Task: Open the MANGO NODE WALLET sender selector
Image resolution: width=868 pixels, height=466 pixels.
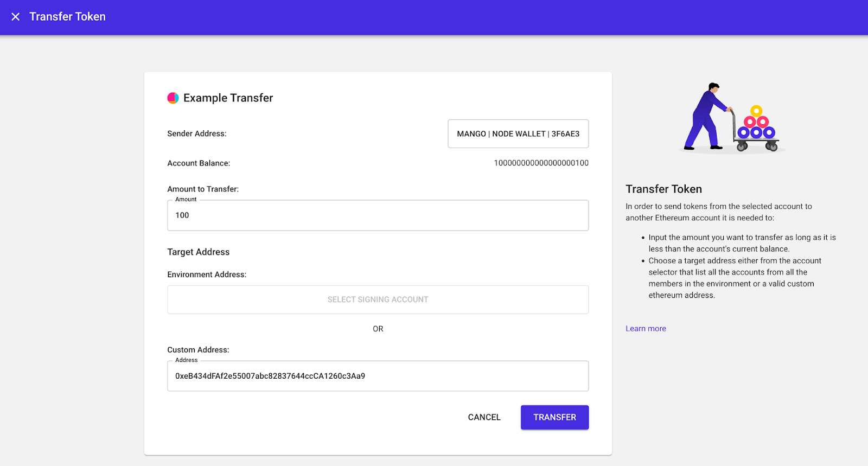Action: (x=518, y=133)
